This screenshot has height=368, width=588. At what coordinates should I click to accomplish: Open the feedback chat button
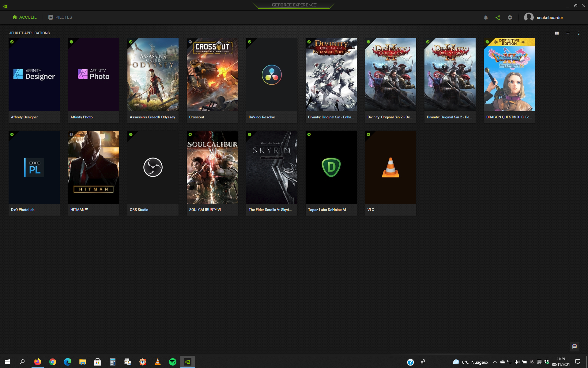[575, 346]
